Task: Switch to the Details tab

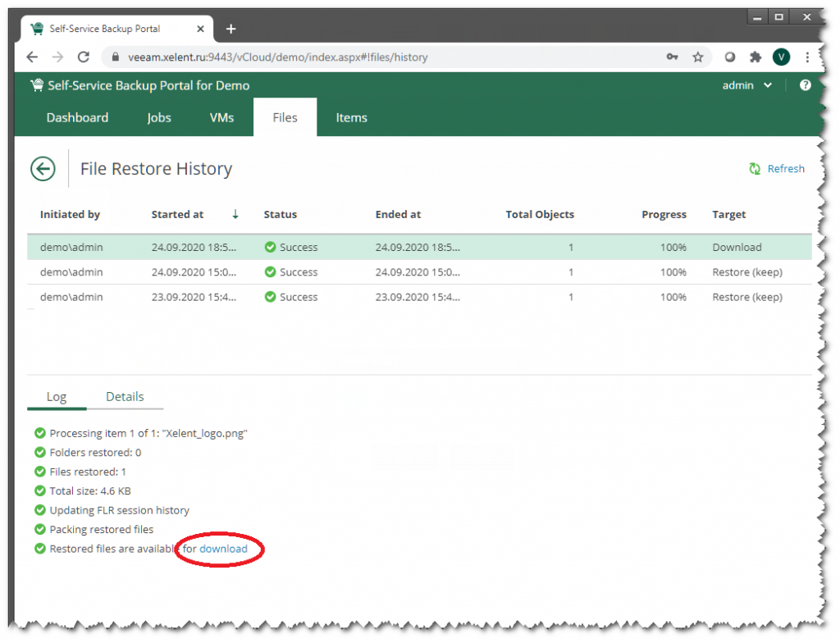Action: coord(125,397)
